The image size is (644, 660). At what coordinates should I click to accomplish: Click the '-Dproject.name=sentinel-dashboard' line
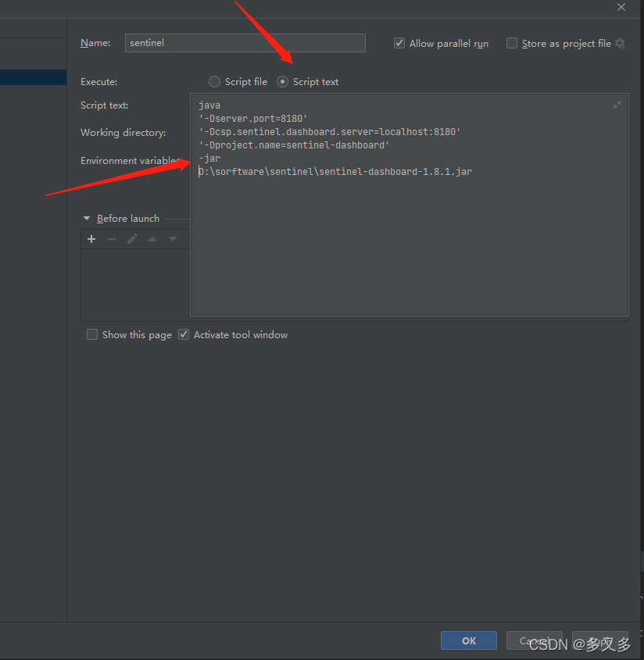coord(294,145)
